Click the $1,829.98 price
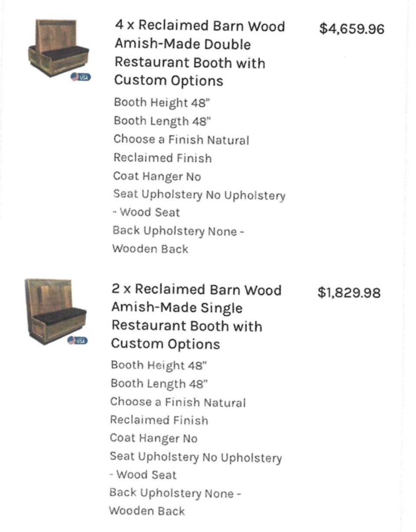The image size is (416, 532). coord(349,293)
